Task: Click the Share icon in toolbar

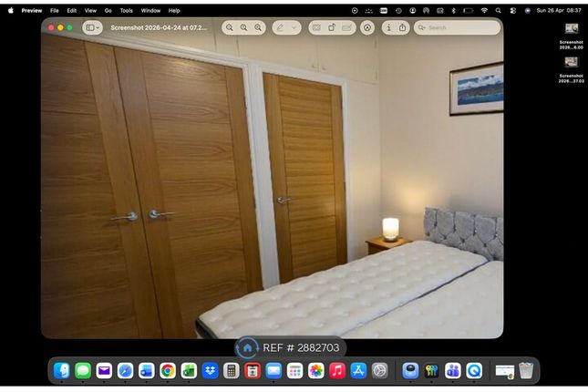Action: [402, 27]
